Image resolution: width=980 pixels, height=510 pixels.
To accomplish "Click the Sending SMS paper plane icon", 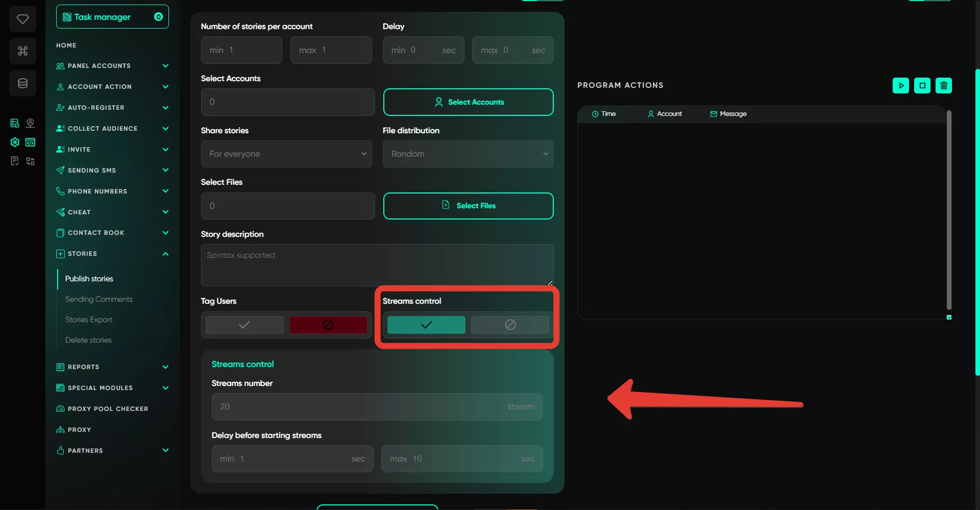I will tap(60, 171).
